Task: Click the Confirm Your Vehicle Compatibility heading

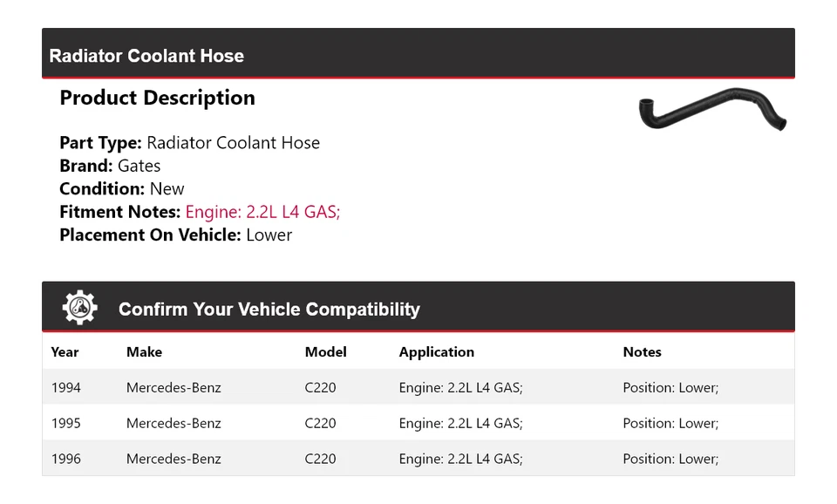Action: (x=269, y=310)
